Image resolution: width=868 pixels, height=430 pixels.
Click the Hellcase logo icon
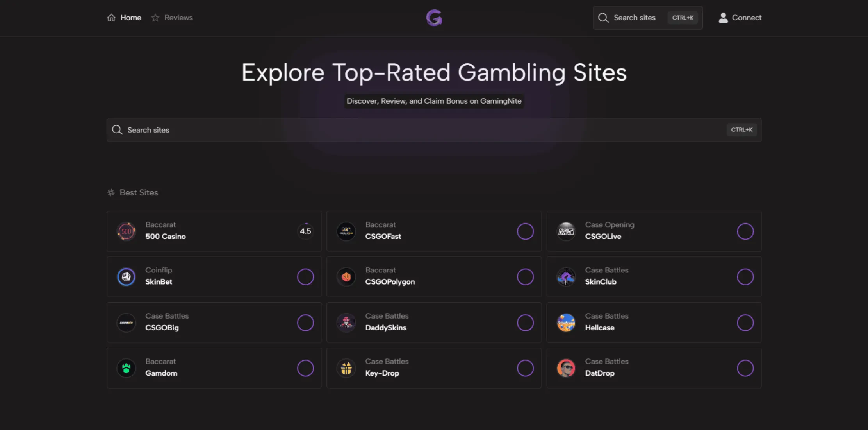[x=566, y=322]
